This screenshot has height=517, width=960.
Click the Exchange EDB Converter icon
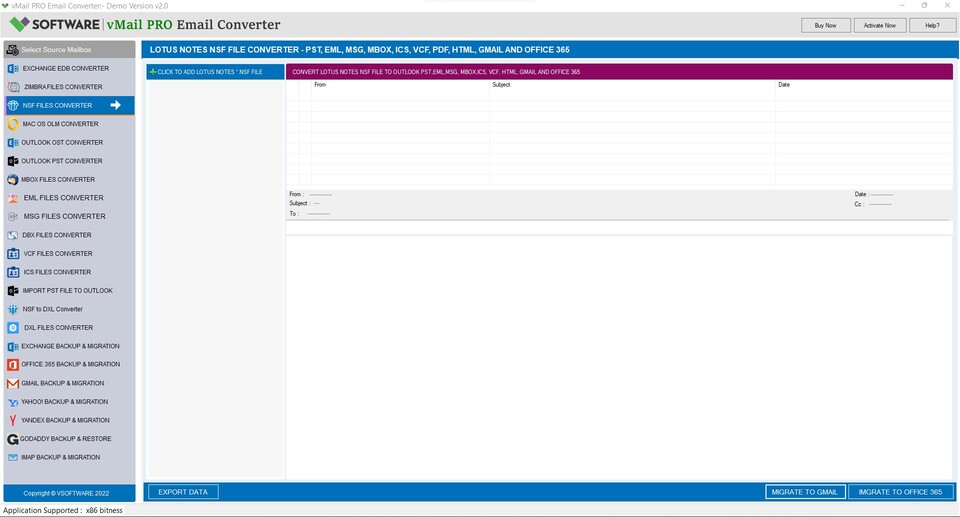click(13, 69)
